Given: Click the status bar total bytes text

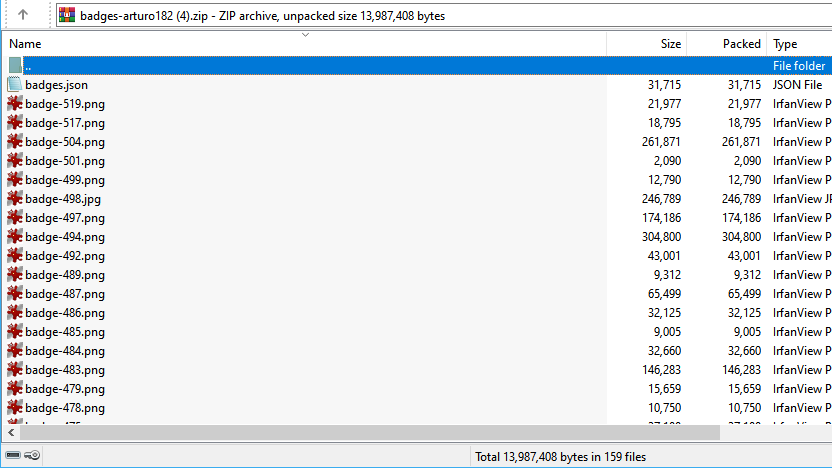Looking at the screenshot, I should [560, 457].
